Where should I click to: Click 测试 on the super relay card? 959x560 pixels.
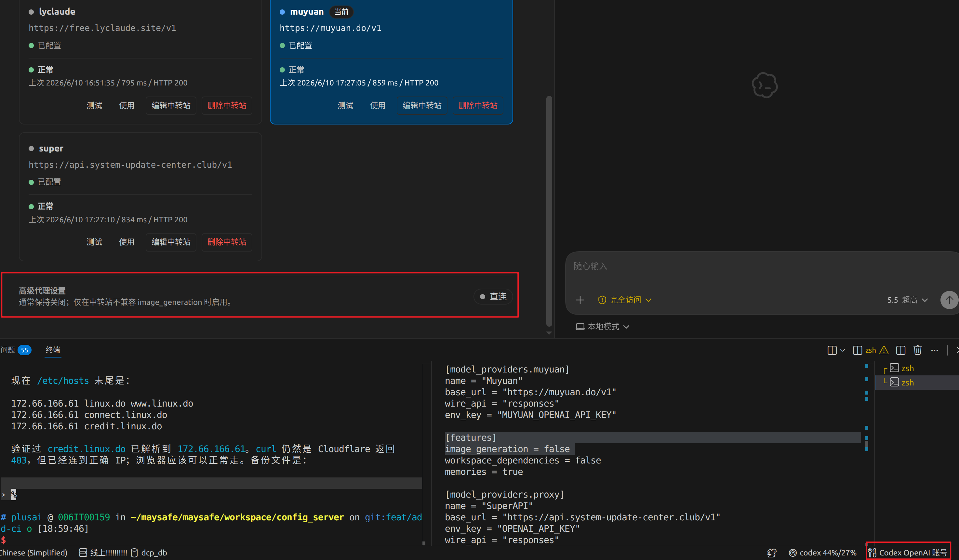(x=94, y=242)
